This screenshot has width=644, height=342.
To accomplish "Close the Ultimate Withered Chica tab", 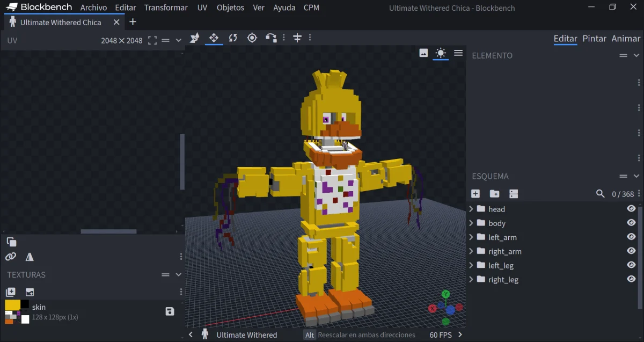I will click(x=116, y=22).
